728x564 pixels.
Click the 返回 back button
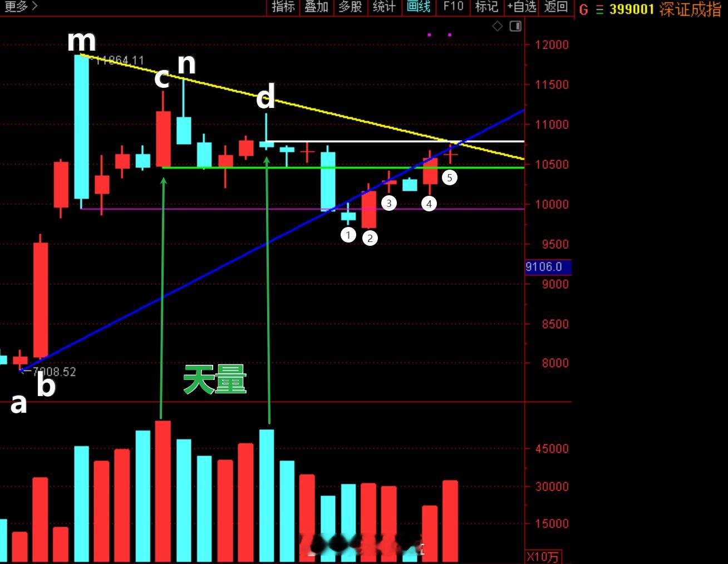555,7
